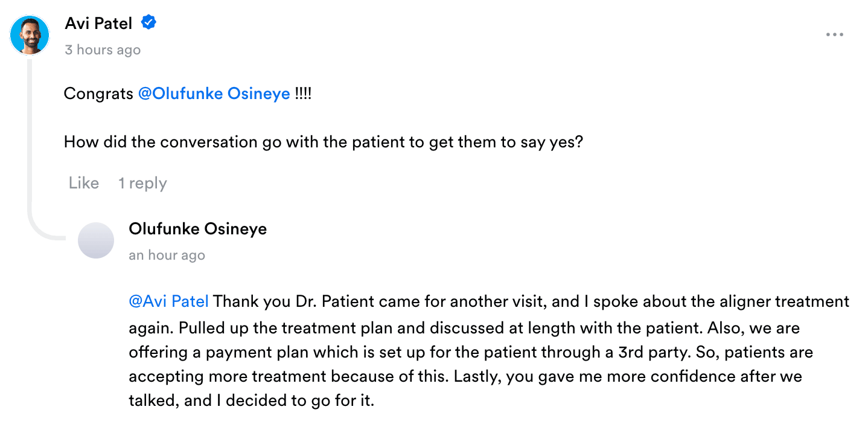Viewport: 868px width, 424px height.
Task: Follow the @Avi Patel mention in reply
Action: click(x=169, y=301)
